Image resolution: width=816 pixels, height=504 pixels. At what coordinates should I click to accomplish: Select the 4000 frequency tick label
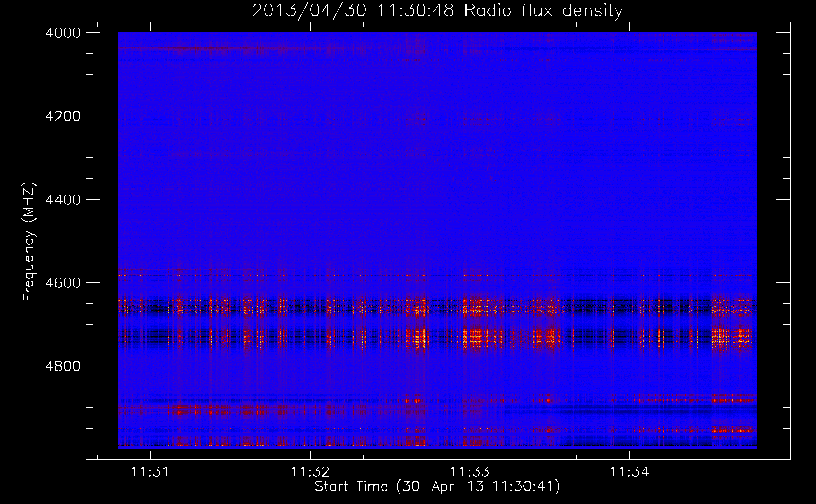click(63, 33)
